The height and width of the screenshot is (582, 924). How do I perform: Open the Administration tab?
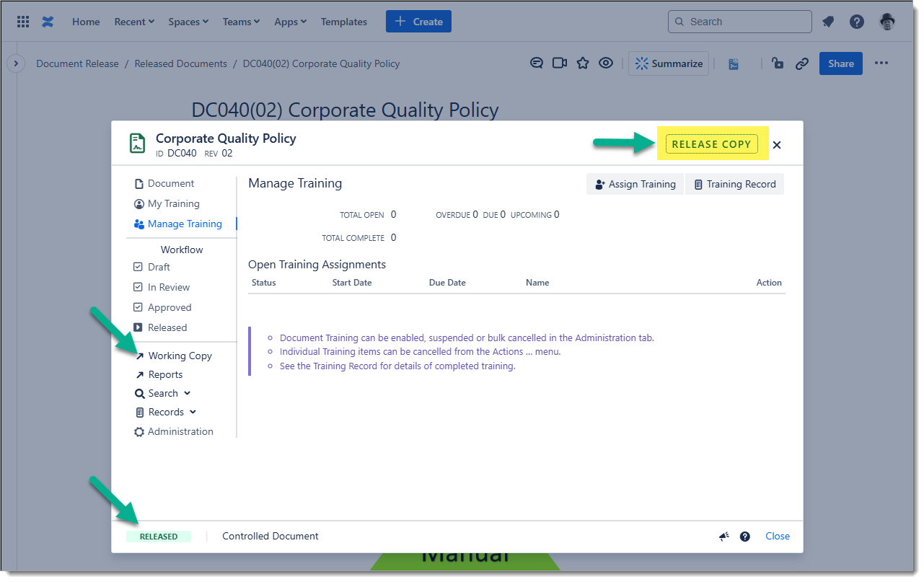coord(180,431)
